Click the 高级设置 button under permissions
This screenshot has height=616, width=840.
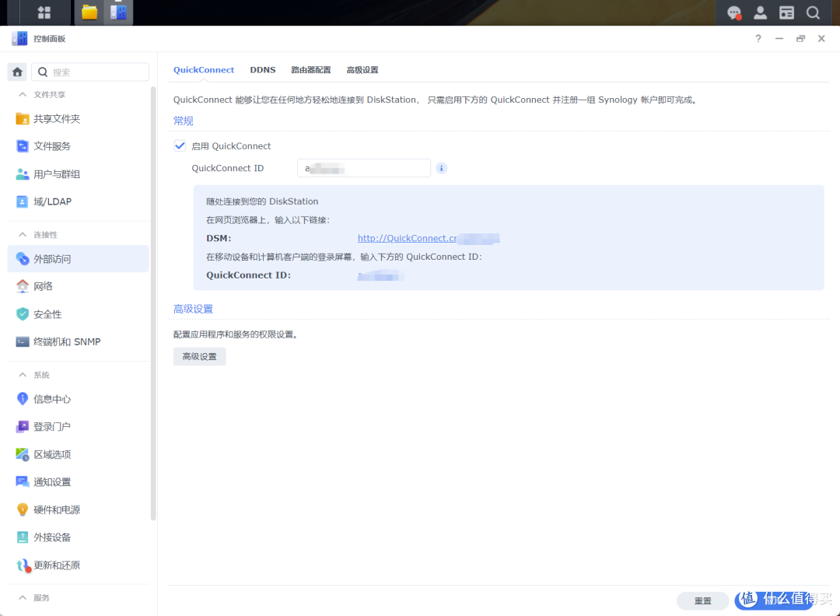[x=199, y=357]
